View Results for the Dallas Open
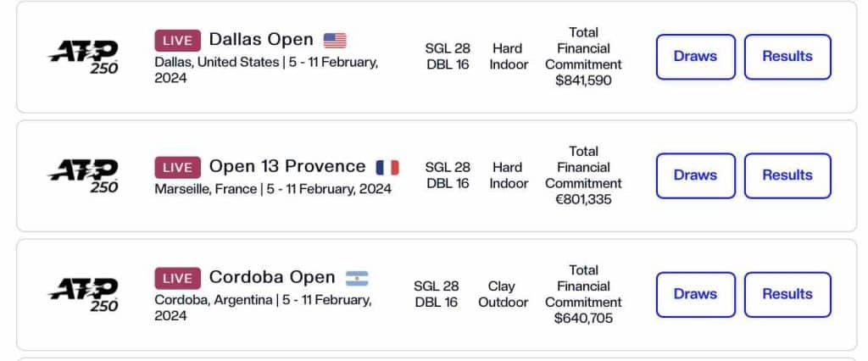The width and height of the screenshot is (868, 361). (x=787, y=57)
